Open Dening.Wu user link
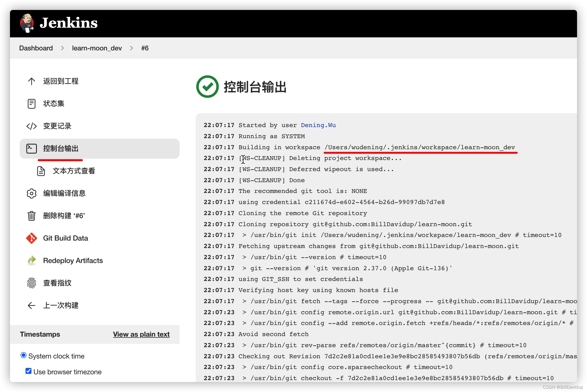This screenshot has height=392, width=587. click(x=318, y=125)
